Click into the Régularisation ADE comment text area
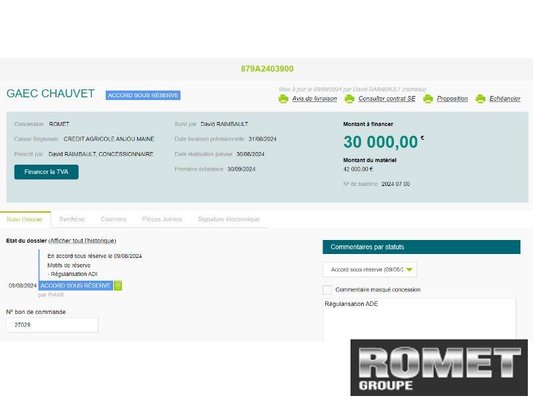This screenshot has height=400, width=533. coord(419,319)
